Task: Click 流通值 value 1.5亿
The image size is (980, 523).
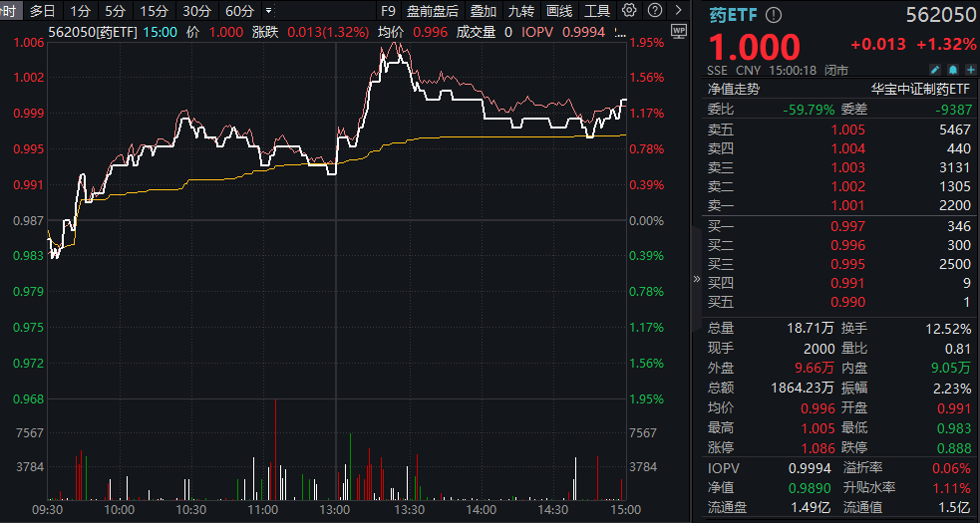Action: 955,509
